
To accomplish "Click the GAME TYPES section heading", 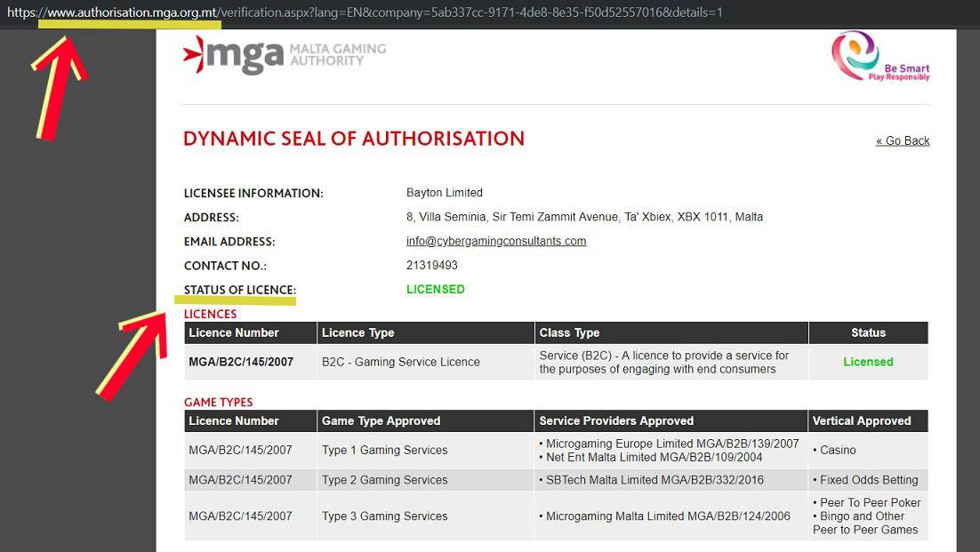I will [218, 402].
